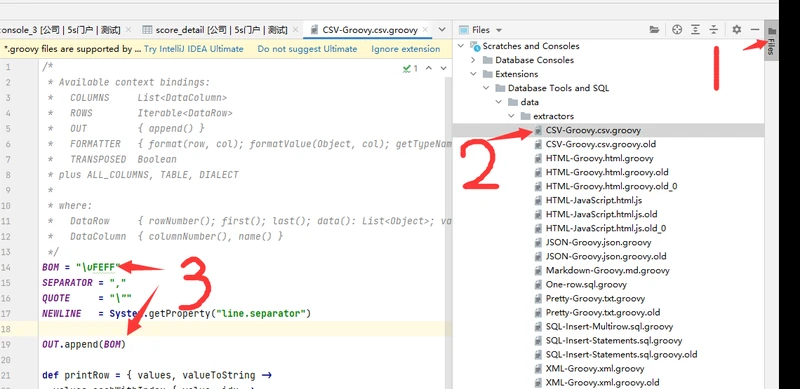Open the inspection checkmark widget

tap(410, 68)
